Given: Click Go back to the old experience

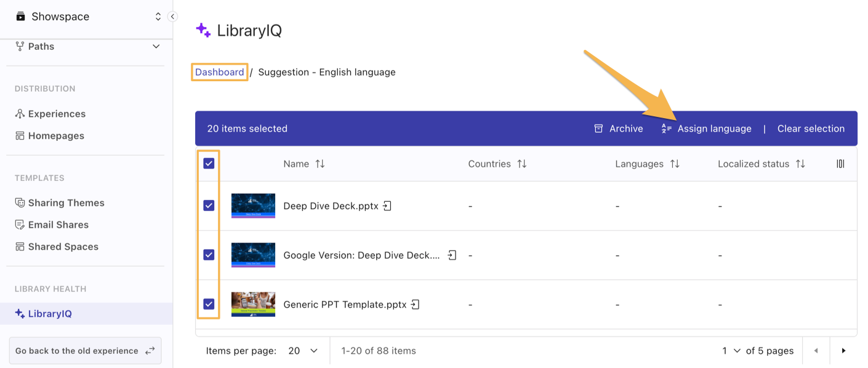Looking at the screenshot, I should pyautogui.click(x=85, y=350).
